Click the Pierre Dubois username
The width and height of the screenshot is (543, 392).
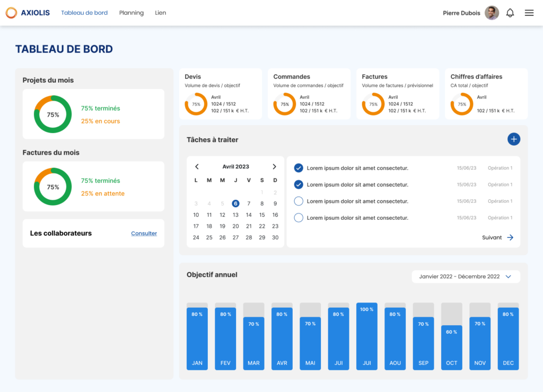pos(461,13)
